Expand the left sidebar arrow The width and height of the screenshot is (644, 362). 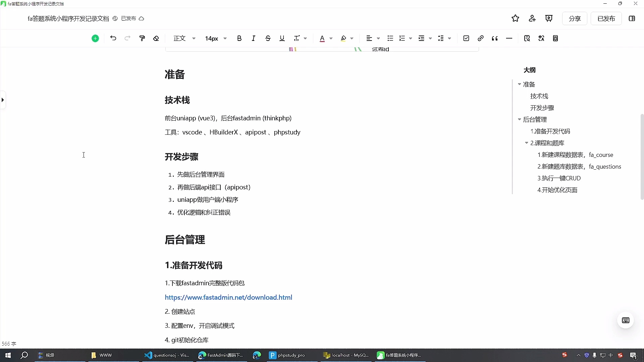[3, 100]
